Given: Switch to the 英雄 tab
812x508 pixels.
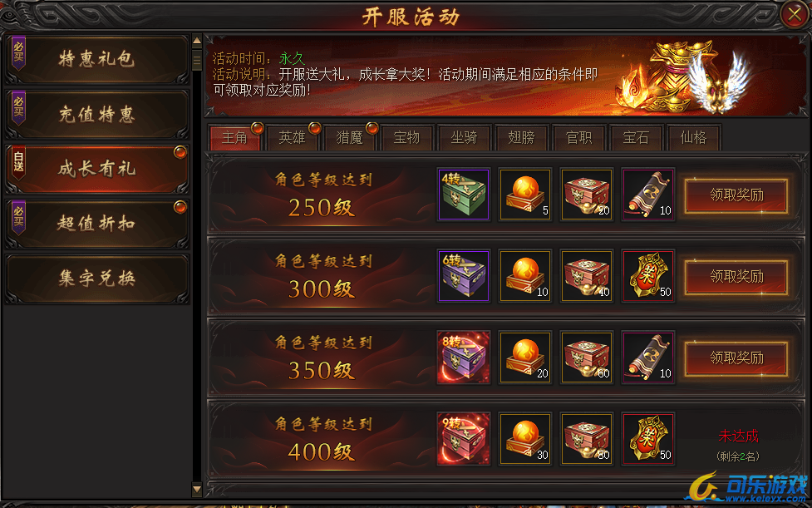Looking at the screenshot, I should [x=293, y=138].
